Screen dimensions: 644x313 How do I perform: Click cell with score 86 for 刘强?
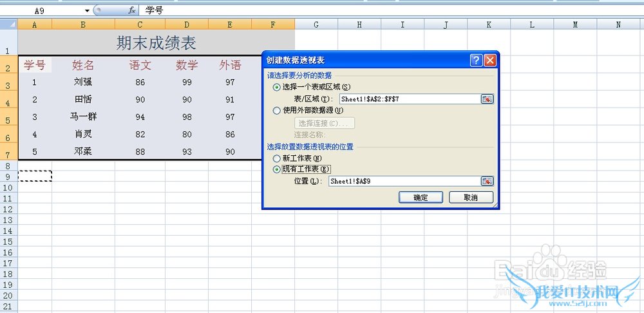(140, 82)
